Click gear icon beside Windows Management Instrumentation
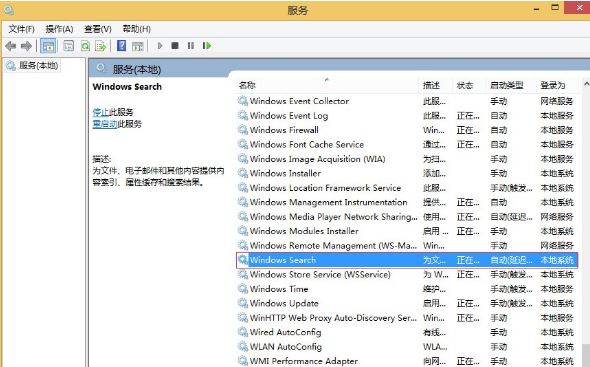The width and height of the screenshot is (590, 367). pos(243,202)
